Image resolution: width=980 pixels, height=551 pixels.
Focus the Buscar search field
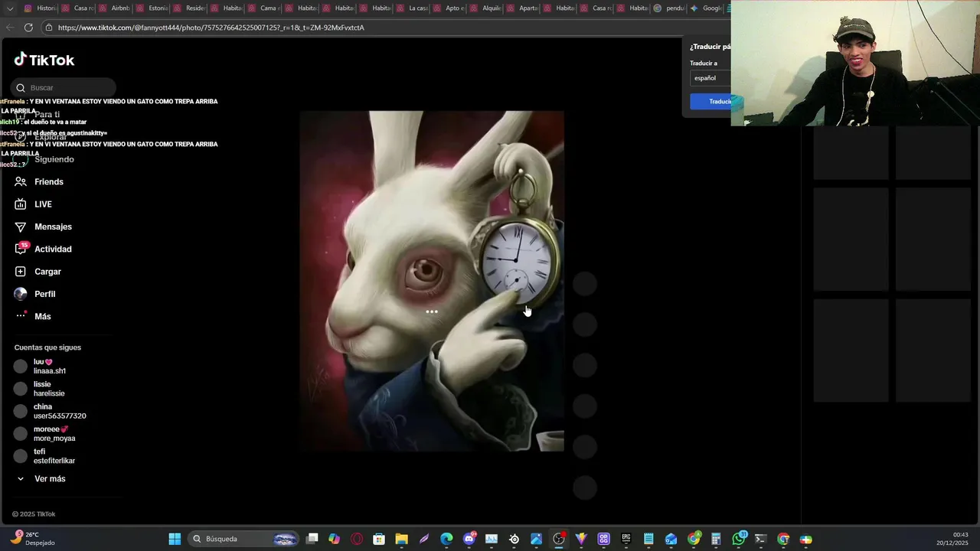click(x=64, y=88)
